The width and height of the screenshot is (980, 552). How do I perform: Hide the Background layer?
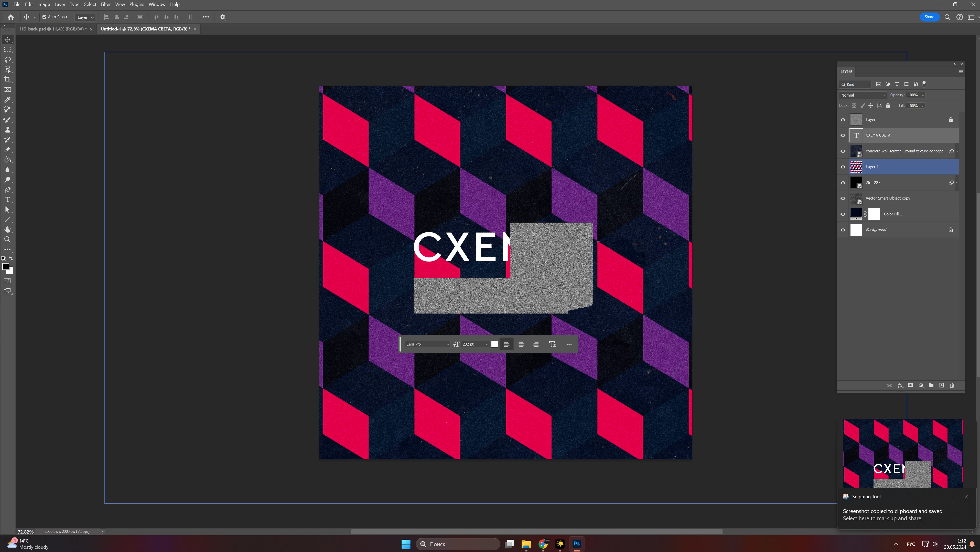pos(843,230)
